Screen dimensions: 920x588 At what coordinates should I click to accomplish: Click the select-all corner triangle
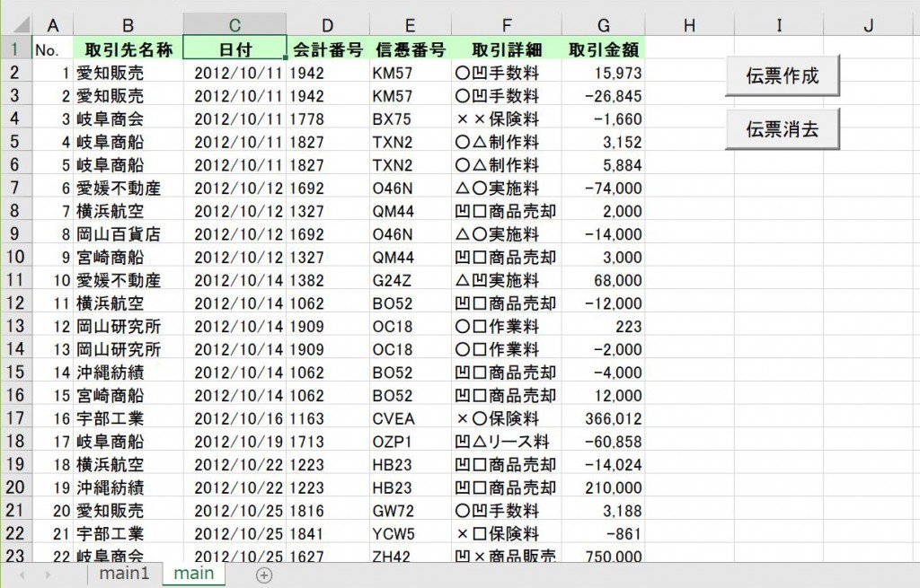point(15,26)
